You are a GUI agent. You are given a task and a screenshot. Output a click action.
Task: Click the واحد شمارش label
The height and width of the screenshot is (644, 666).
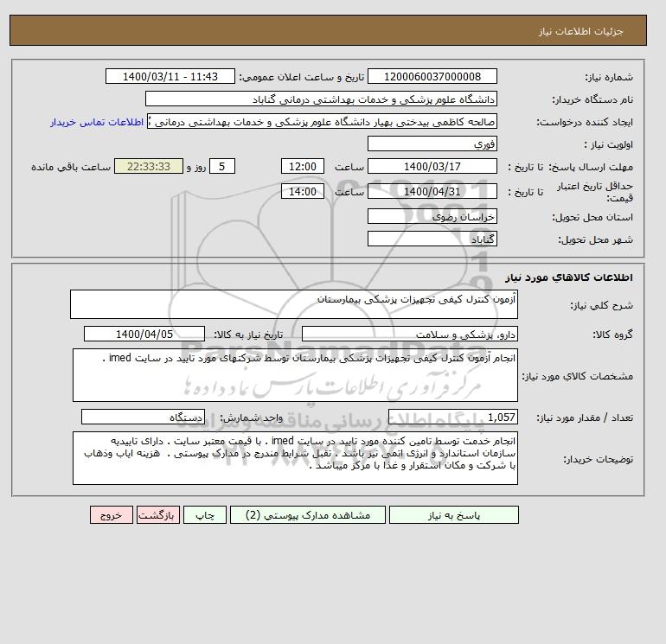[251, 418]
